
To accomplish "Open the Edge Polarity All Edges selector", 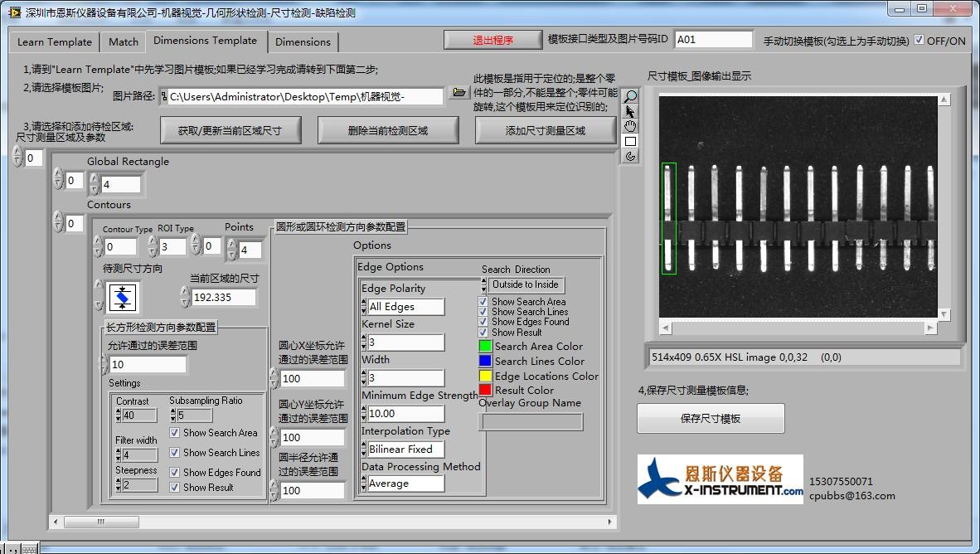I will (405, 306).
